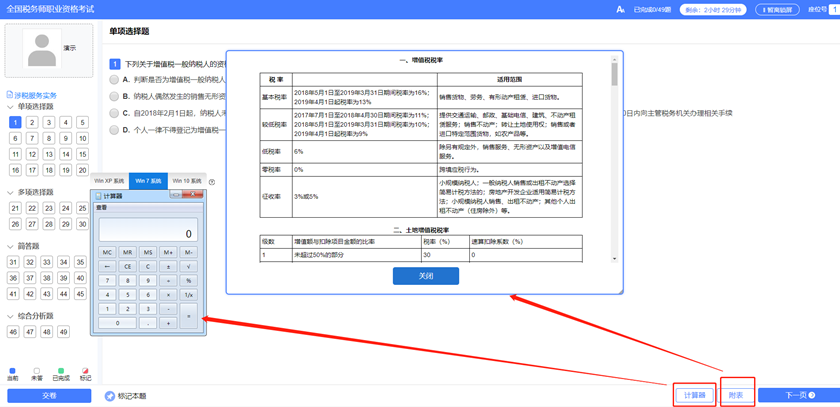Select current question 1 in navigator

[x=16, y=123]
